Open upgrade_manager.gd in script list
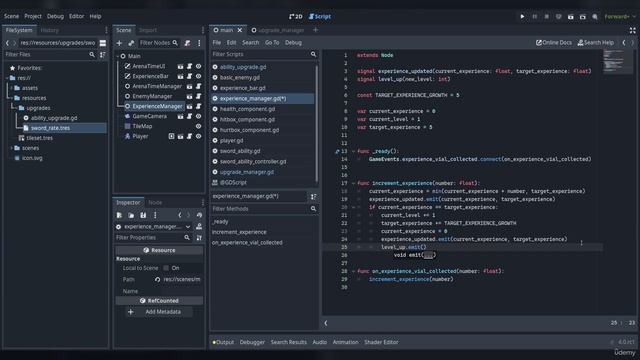Image resolution: width=640 pixels, height=360 pixels. coord(247,172)
